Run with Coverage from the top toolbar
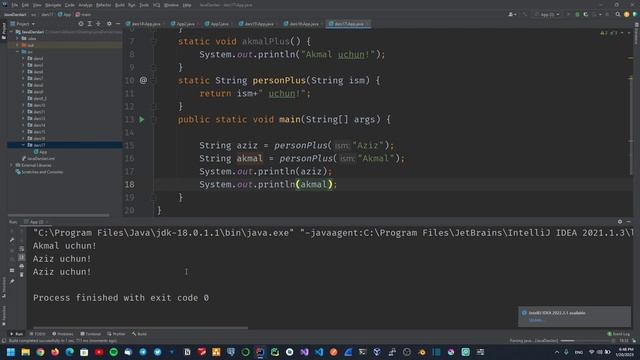This screenshot has width=640, height=360. (586, 14)
